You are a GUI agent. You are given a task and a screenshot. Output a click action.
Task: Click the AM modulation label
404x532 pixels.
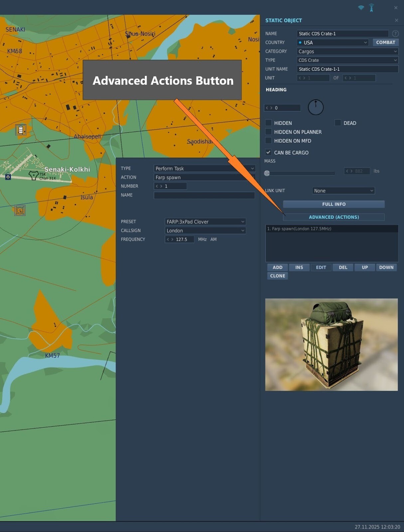click(213, 239)
